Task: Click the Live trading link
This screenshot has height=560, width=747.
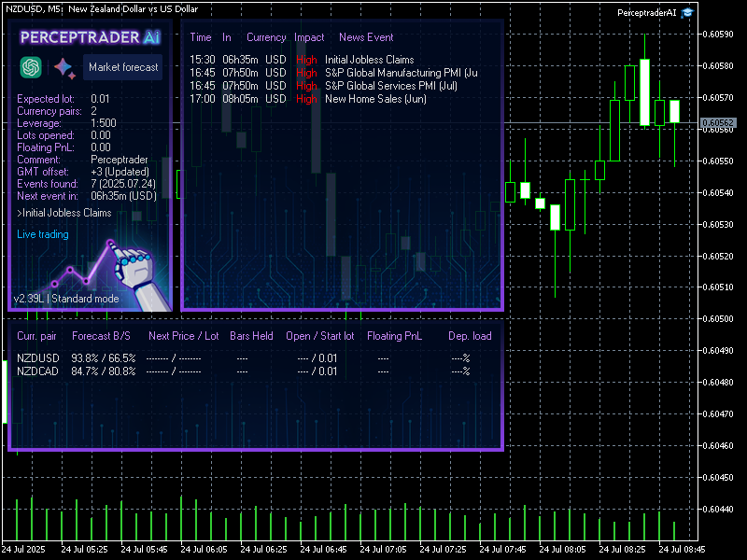Action: (43, 234)
